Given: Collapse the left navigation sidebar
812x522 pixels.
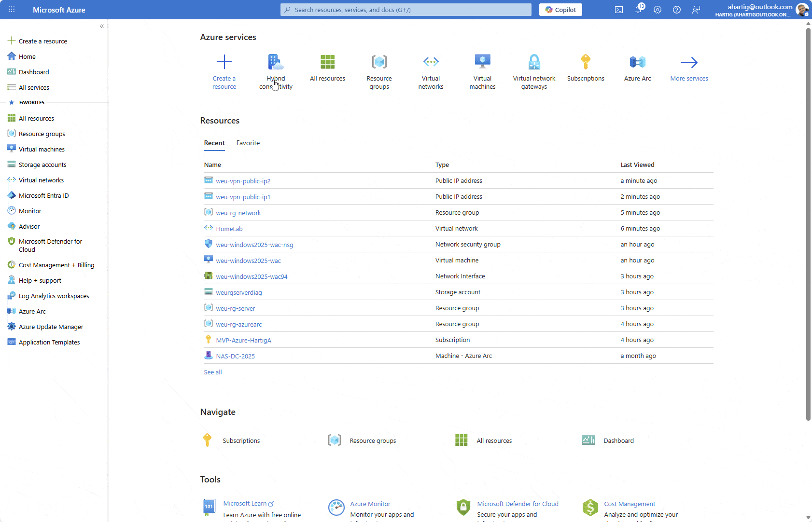Looking at the screenshot, I should pos(101,26).
